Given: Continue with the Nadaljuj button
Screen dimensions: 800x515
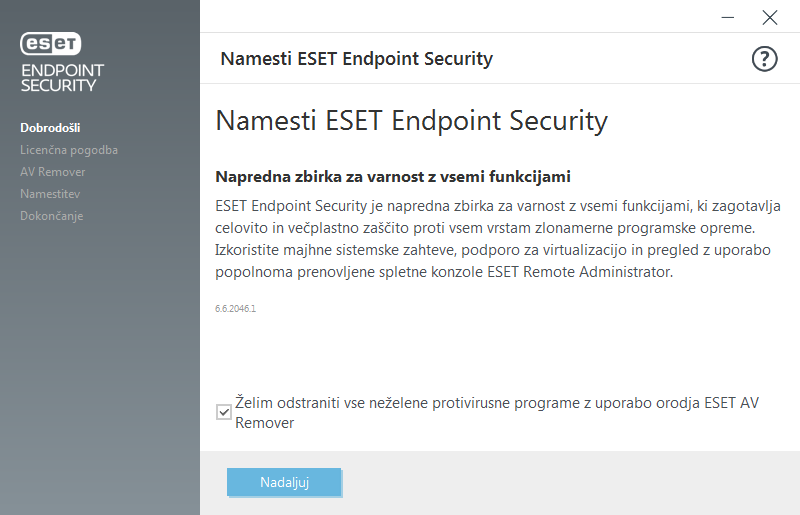Looking at the screenshot, I should pyautogui.click(x=284, y=482).
